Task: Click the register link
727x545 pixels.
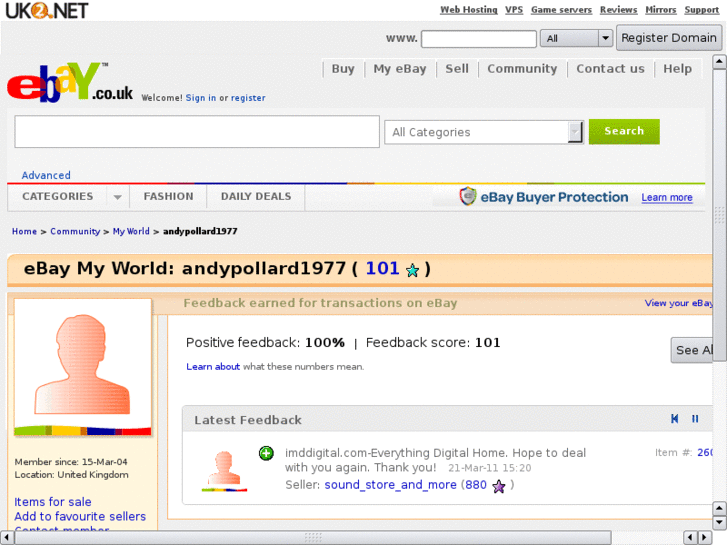Action: [x=248, y=98]
